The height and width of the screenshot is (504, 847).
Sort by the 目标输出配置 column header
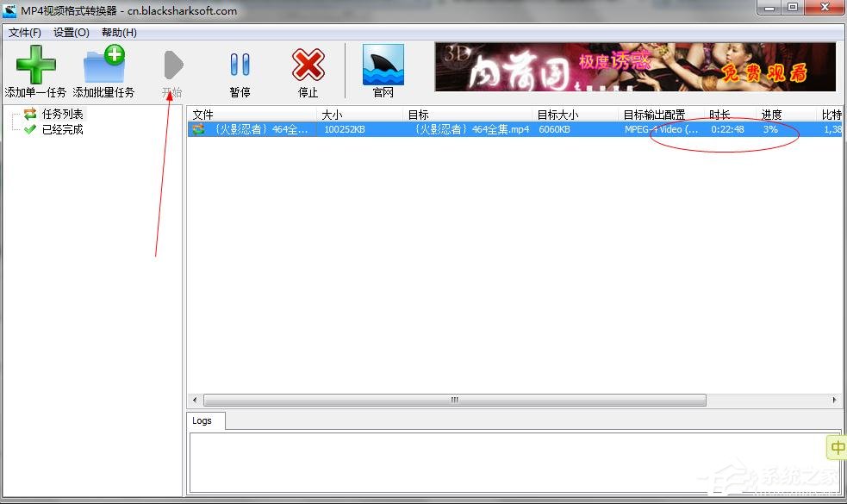(x=662, y=115)
